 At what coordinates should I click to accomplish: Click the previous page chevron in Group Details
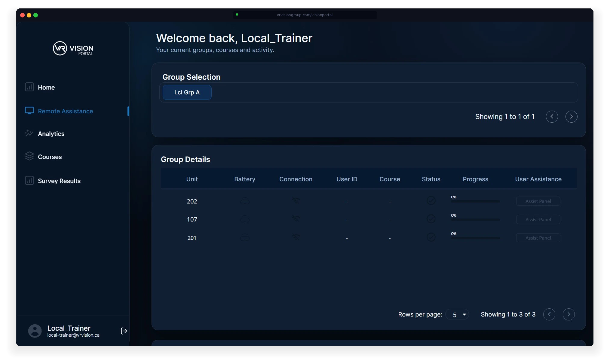point(549,314)
